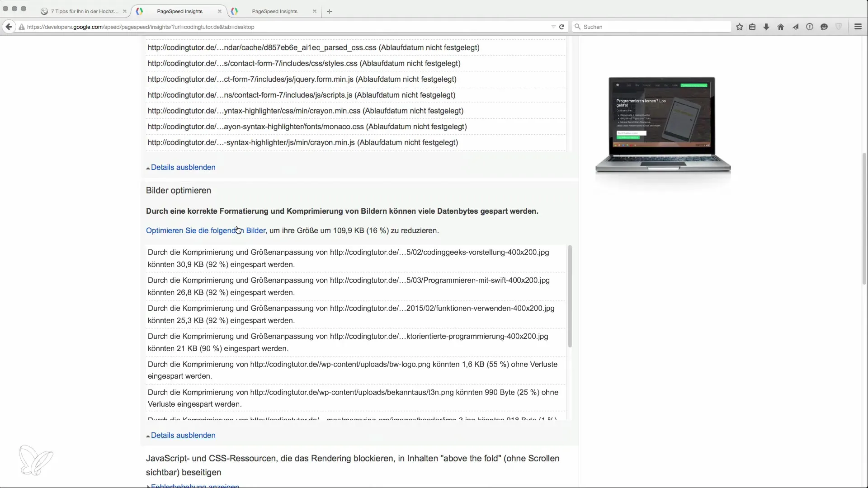Open 'Optimieren Sie die folgenden Bilder' link

point(205,230)
